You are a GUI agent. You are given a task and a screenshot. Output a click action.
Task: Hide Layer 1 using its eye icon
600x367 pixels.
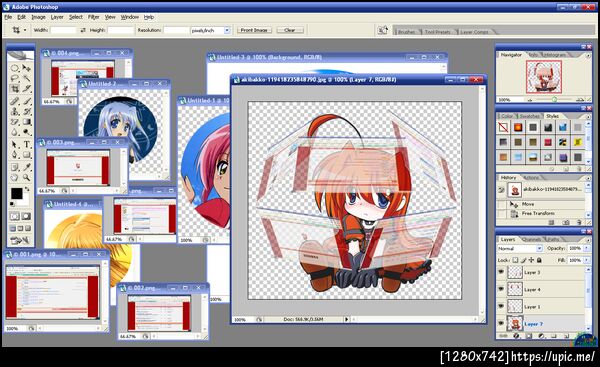tap(501, 306)
